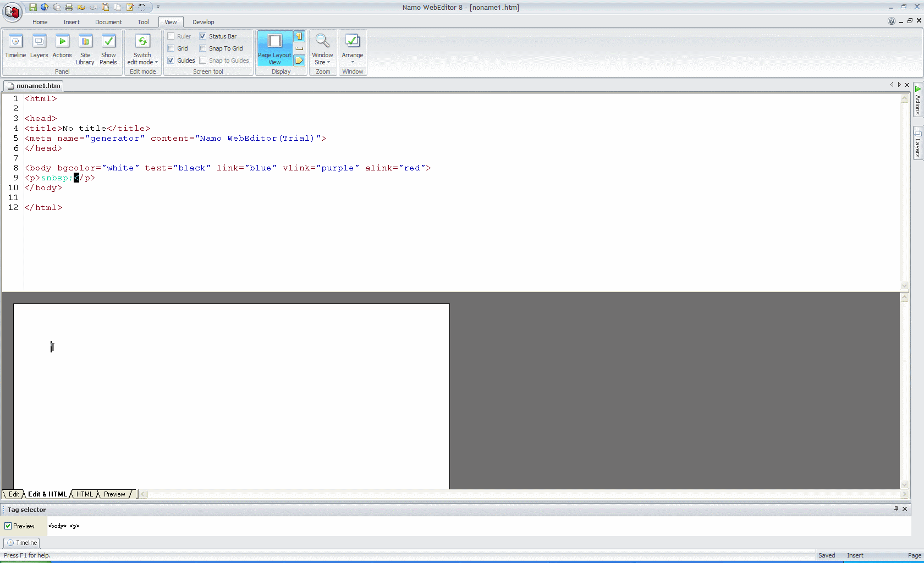This screenshot has height=563, width=924.
Task: Open the Layers panel icon in ribbon
Action: 39,47
